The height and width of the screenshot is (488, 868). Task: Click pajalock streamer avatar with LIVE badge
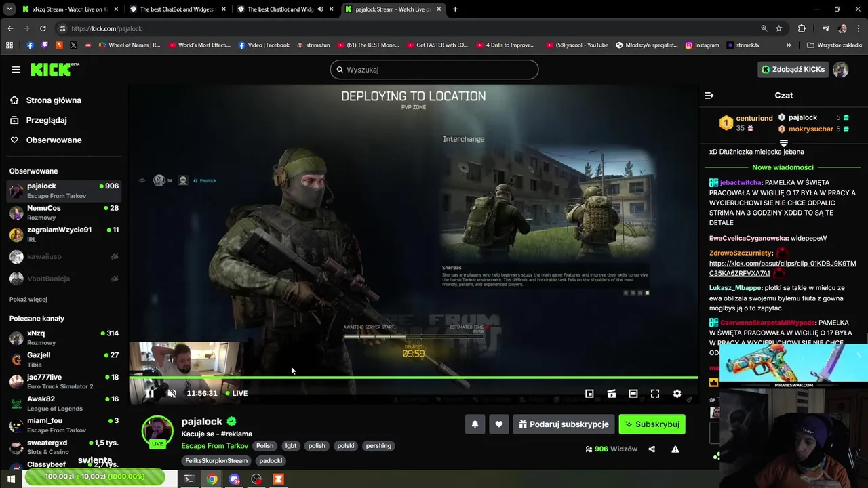tap(157, 432)
